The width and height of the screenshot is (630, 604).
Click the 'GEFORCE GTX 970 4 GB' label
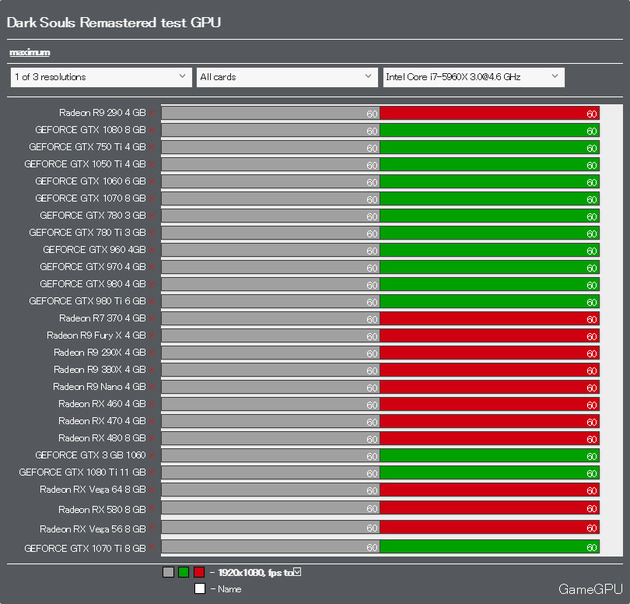tap(93, 267)
